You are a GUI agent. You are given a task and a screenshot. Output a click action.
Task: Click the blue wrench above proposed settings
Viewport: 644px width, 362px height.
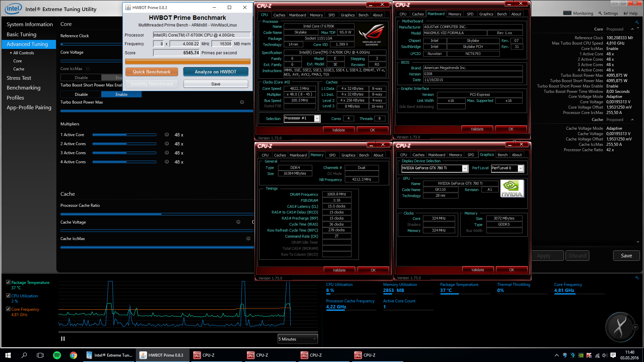pyautogui.click(x=637, y=22)
